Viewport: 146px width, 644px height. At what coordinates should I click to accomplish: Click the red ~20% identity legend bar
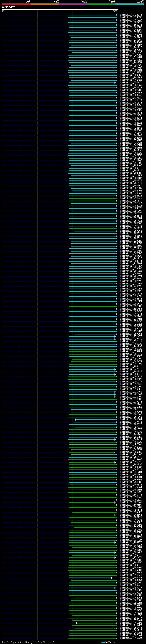click(16, 4)
